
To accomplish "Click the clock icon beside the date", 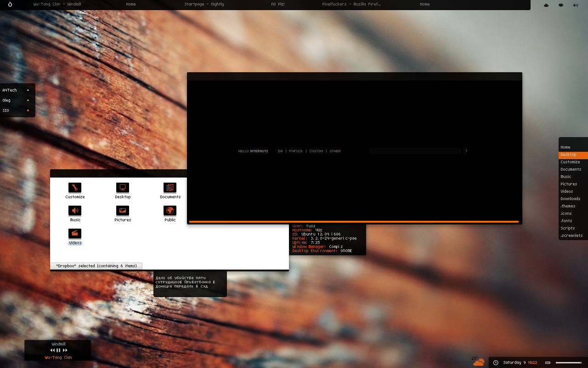I will click(496, 362).
